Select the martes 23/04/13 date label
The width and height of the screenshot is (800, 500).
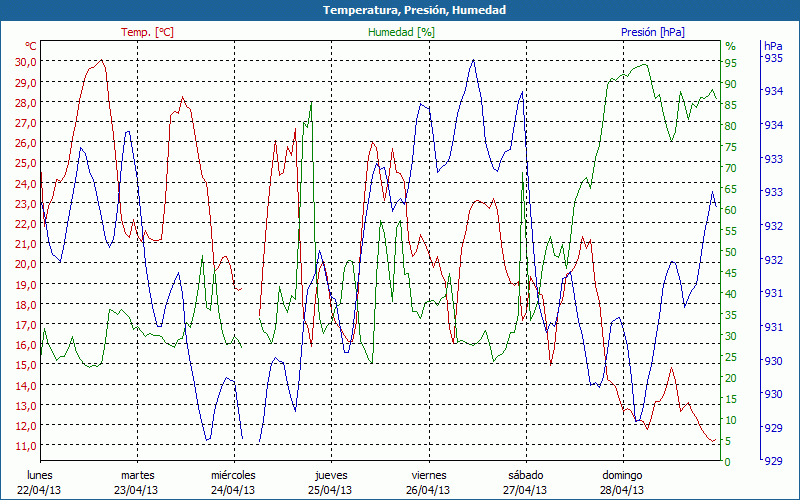[137, 482]
